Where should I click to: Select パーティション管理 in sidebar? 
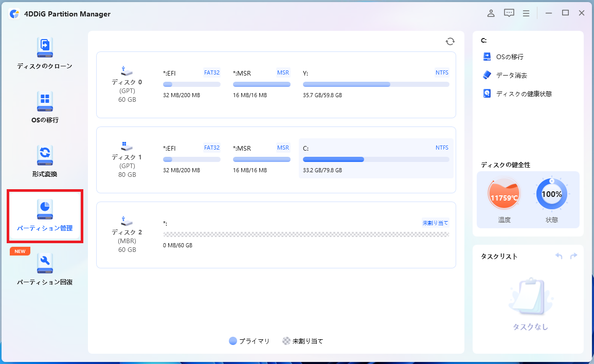pyautogui.click(x=45, y=216)
